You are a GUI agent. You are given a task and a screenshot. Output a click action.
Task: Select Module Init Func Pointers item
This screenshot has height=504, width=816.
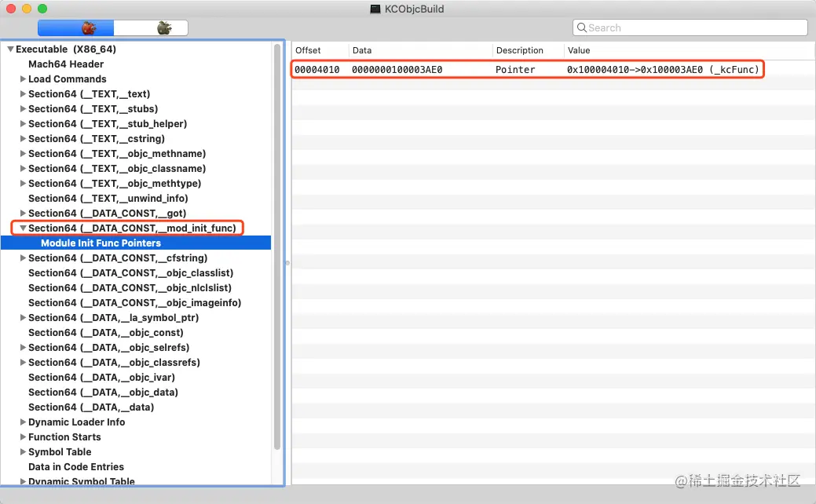click(x=136, y=243)
